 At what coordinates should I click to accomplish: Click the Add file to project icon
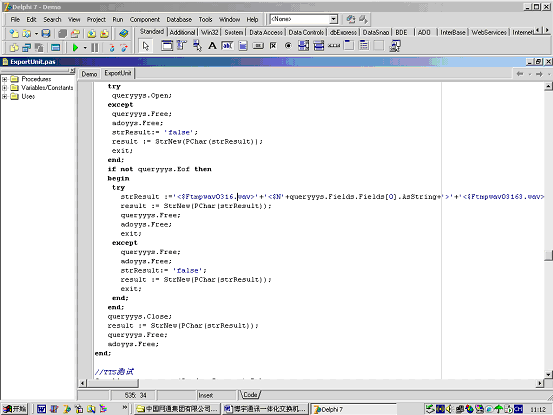(91, 33)
